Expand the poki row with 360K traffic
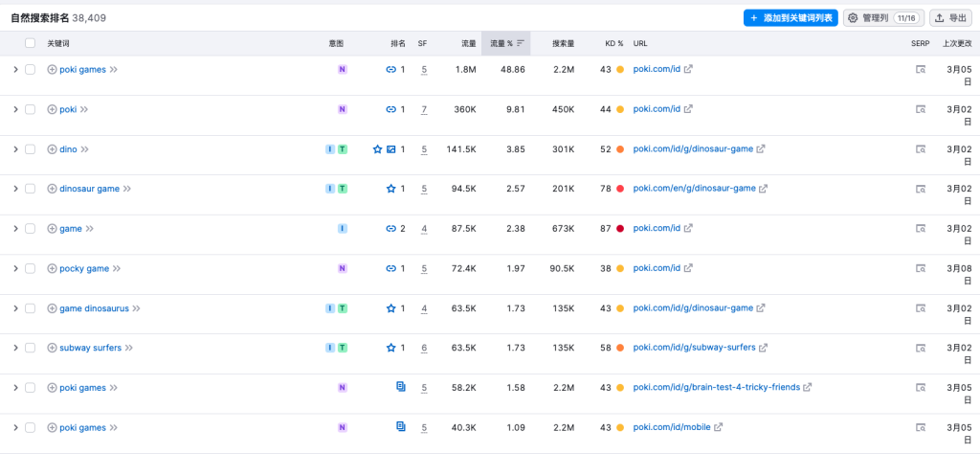The height and width of the screenshot is (454, 980). coord(15,109)
